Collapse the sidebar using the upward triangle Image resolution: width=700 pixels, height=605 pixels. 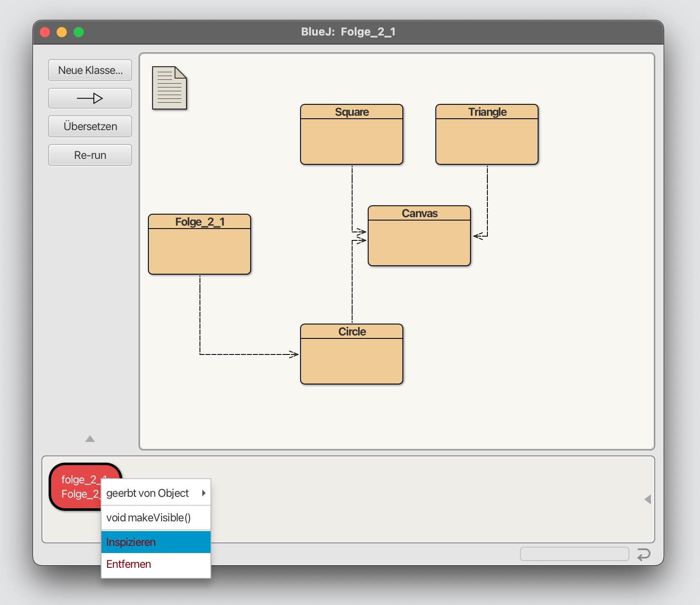coord(90,439)
